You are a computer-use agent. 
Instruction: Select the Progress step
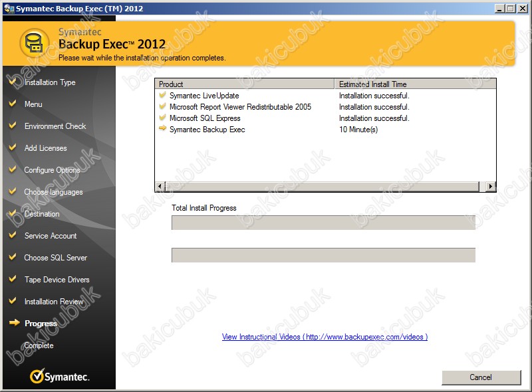41,324
